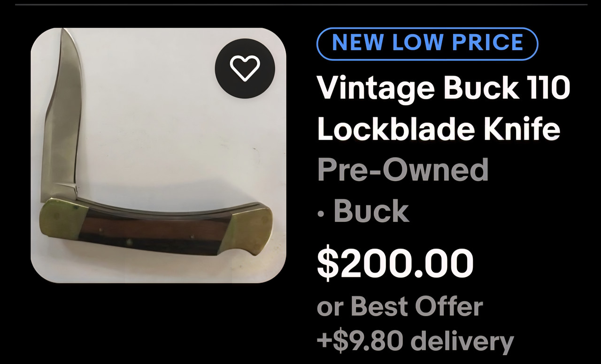Click the Lockblade Knife title line

pyautogui.click(x=439, y=129)
